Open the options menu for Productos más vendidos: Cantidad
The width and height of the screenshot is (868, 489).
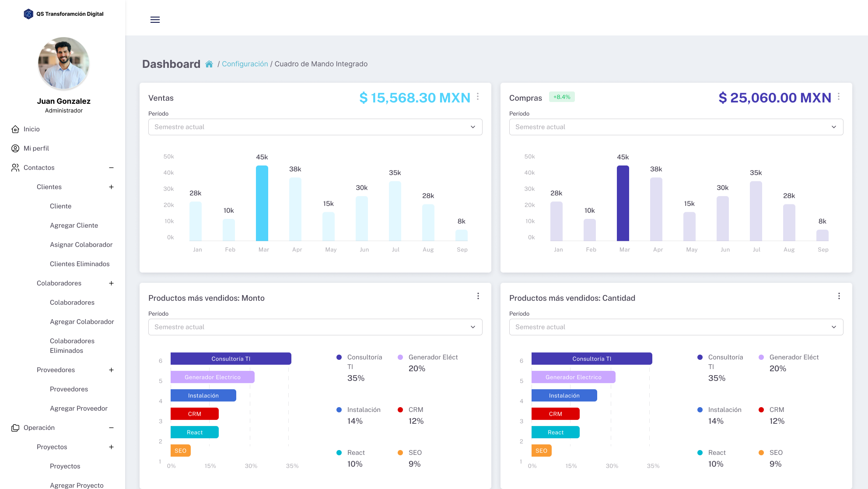(x=839, y=296)
